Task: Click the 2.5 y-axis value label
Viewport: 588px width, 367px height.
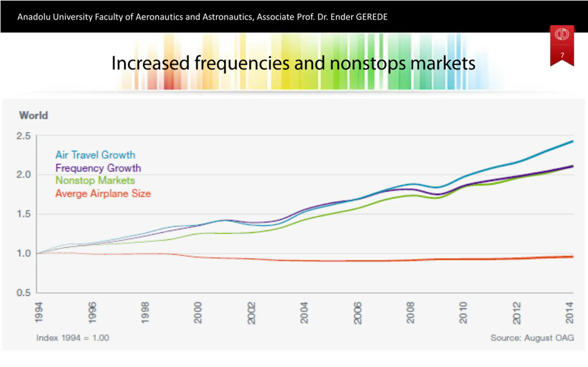Action: 24,136
